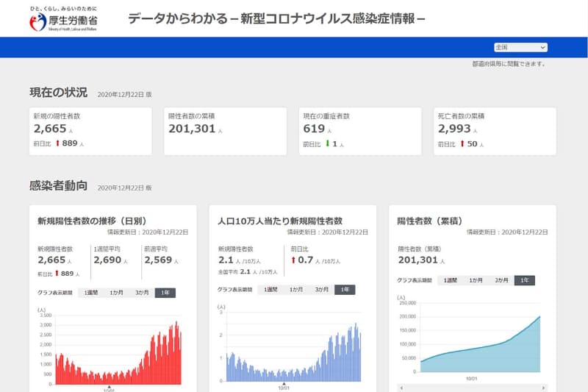Image resolution: width=588 pixels, height=392 pixels.
Task: Select 1週間 tab in daily new positives chart
Action: point(90,293)
